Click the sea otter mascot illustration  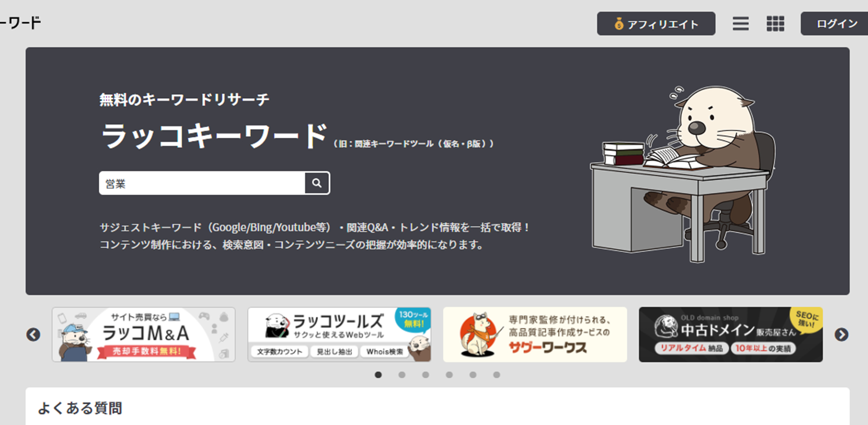[683, 174]
